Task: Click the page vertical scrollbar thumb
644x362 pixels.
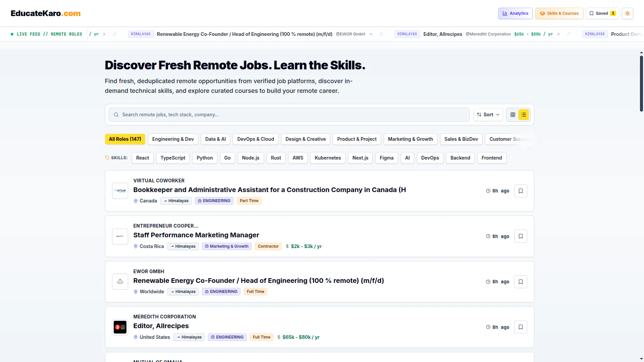Action: 641,84
